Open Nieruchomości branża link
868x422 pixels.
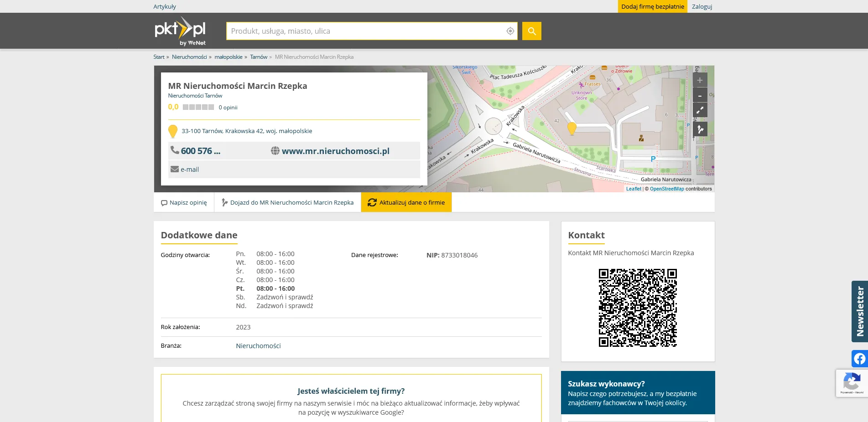click(258, 346)
